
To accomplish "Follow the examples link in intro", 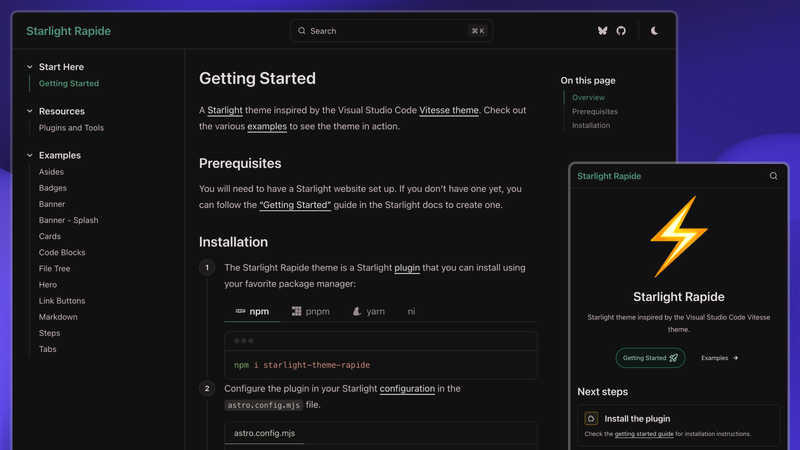I will coord(267,127).
